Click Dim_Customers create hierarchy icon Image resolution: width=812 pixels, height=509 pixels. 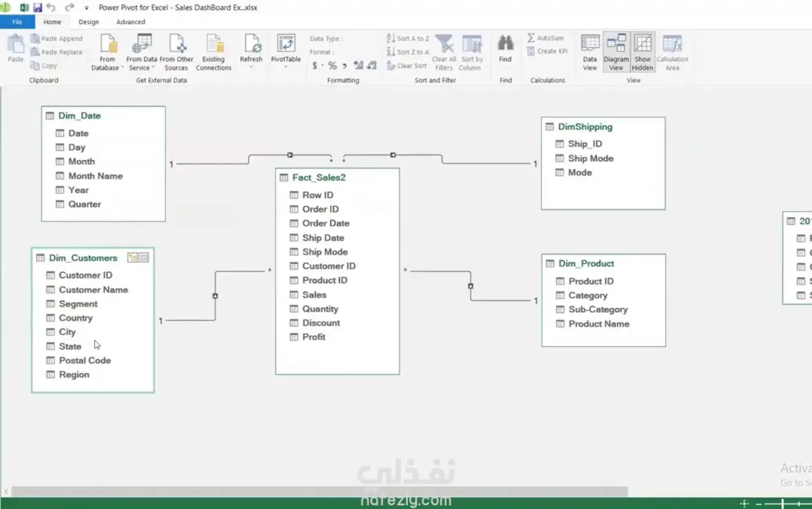132,258
